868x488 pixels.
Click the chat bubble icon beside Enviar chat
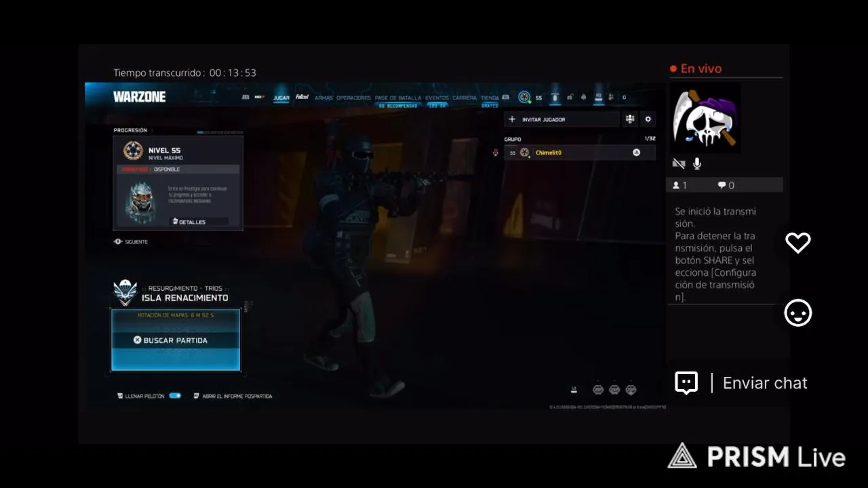click(686, 383)
